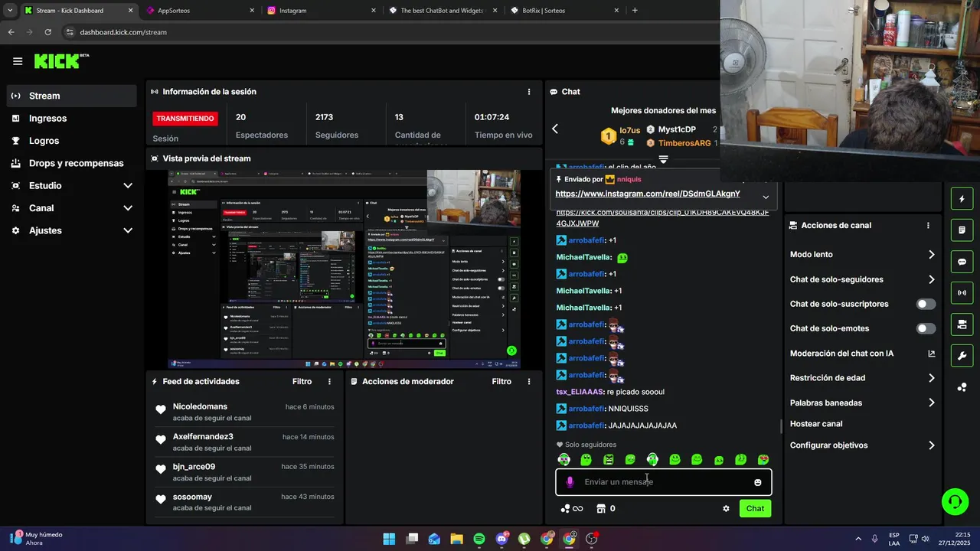
Task: Click the document note icon in right sidebar
Action: tap(962, 230)
